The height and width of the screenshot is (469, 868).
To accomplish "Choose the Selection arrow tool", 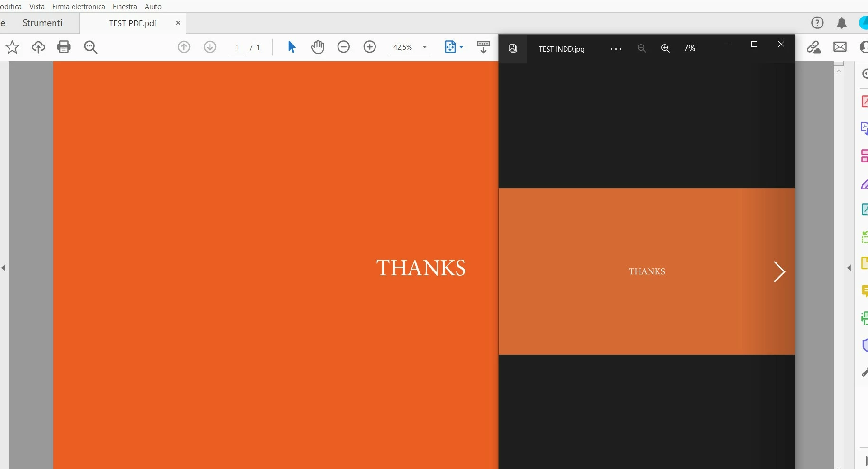I will click(x=292, y=47).
